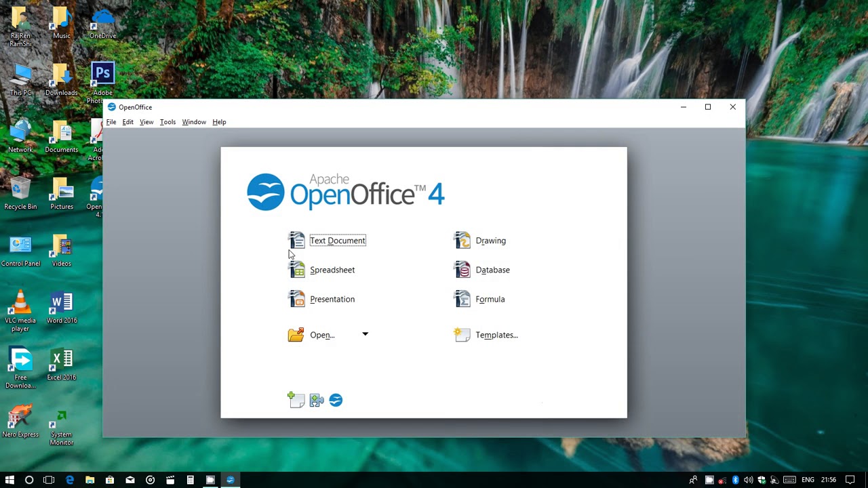Create a new Formula document
Viewport: 868px width, 488px height.
click(479, 299)
